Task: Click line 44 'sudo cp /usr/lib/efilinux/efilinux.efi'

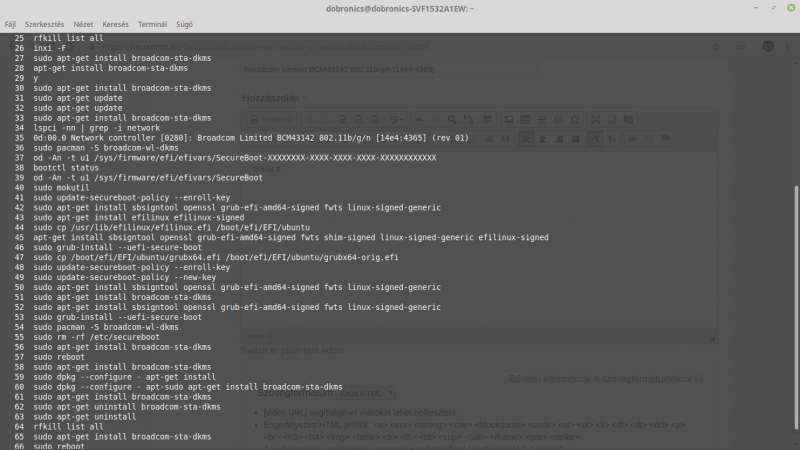Action: coord(171,227)
